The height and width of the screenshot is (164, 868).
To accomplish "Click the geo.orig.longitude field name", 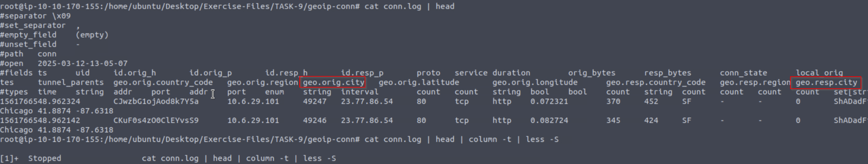I will tap(535, 82).
